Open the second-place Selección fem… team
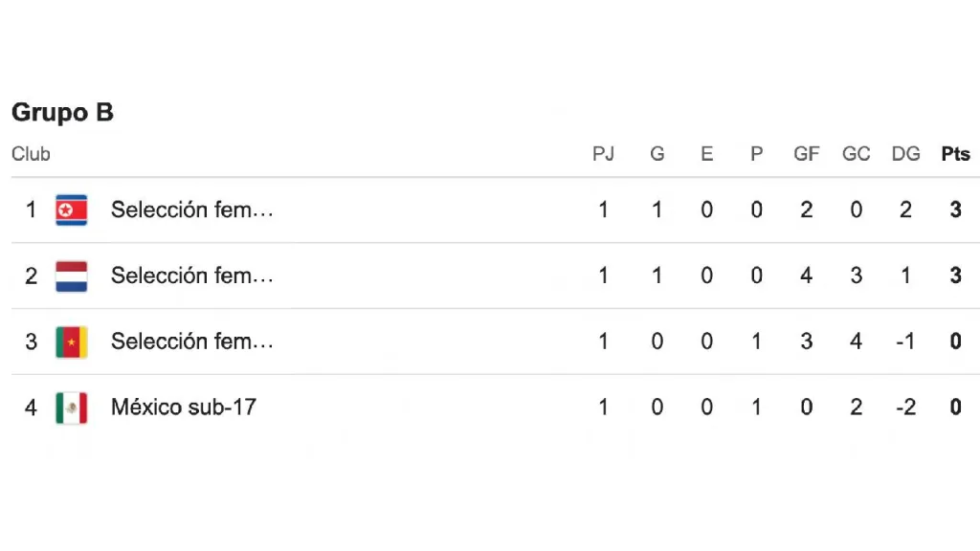This screenshot has width=980, height=551. (191, 275)
